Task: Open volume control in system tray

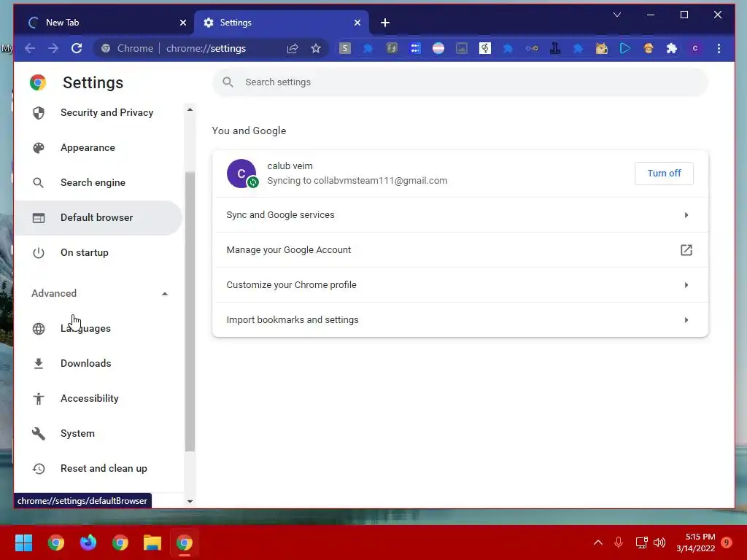Action: (x=659, y=542)
